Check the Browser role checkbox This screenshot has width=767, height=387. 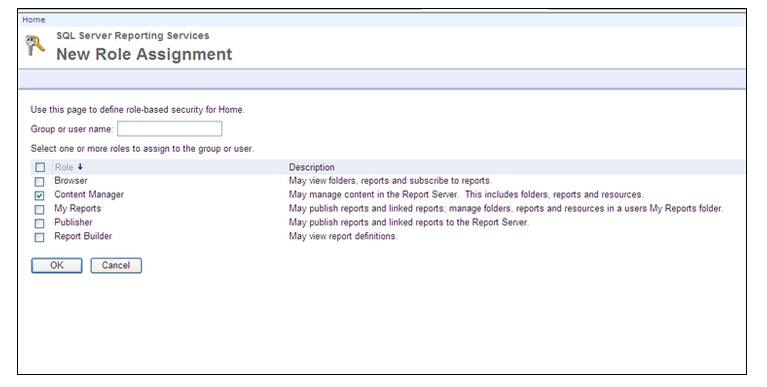[x=40, y=182]
